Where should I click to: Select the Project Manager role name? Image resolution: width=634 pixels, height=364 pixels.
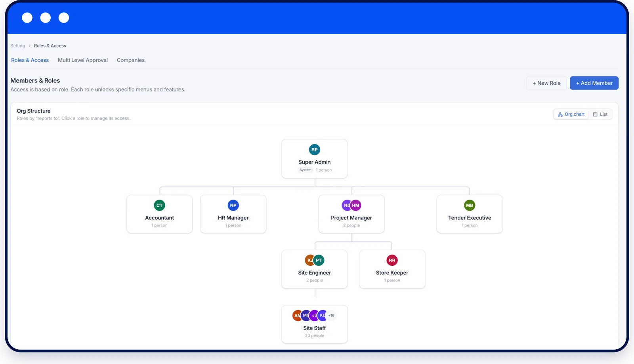tap(351, 218)
